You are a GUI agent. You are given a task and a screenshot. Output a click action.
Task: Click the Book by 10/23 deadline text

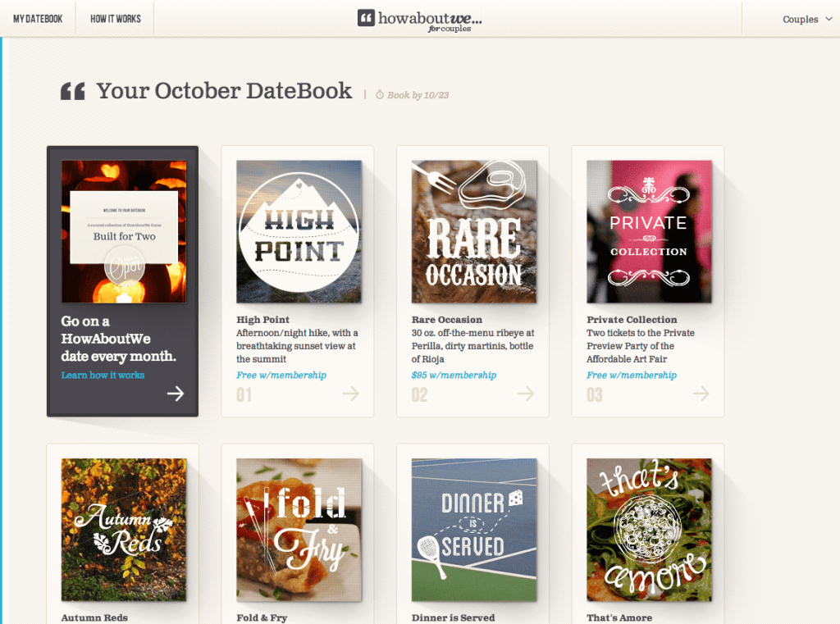point(418,95)
